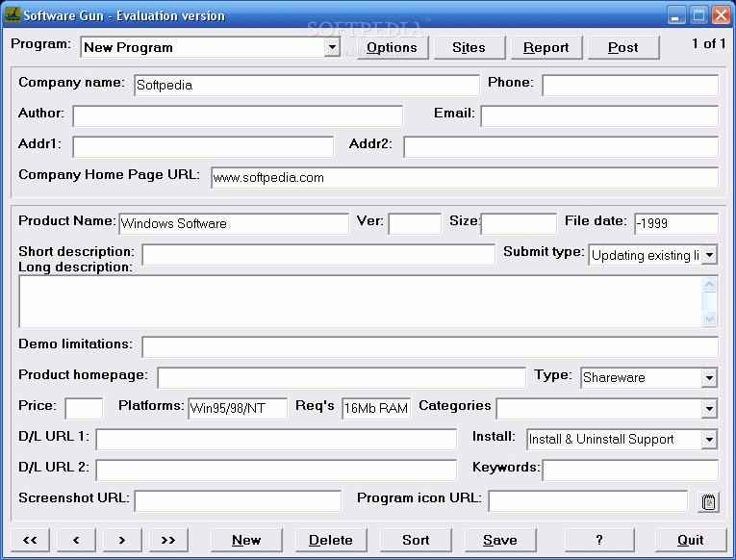
Task: Click into the Author field
Action: (238, 116)
